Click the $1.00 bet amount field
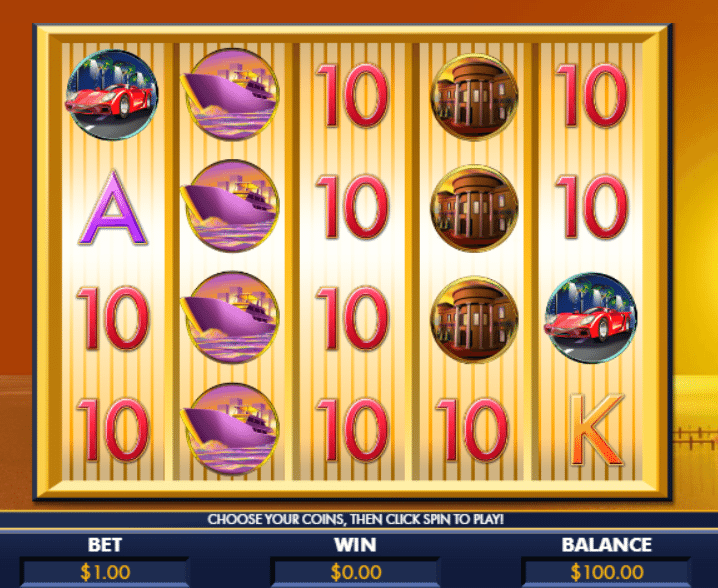Screen dimensions: 718x588 tap(105, 572)
